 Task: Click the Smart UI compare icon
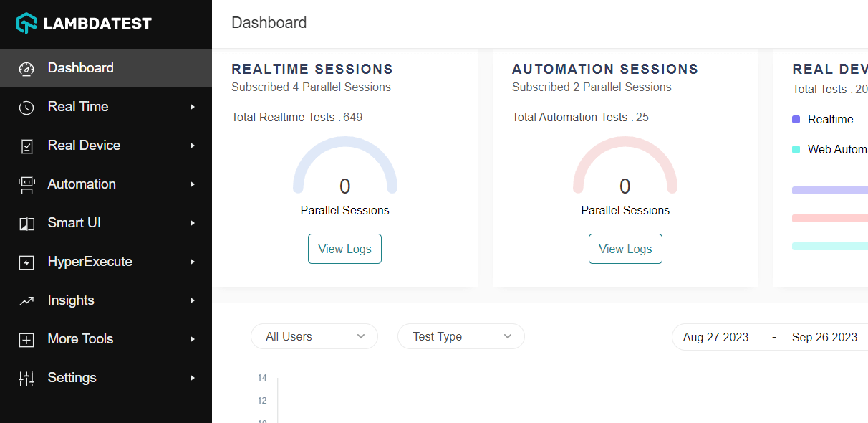click(26, 224)
